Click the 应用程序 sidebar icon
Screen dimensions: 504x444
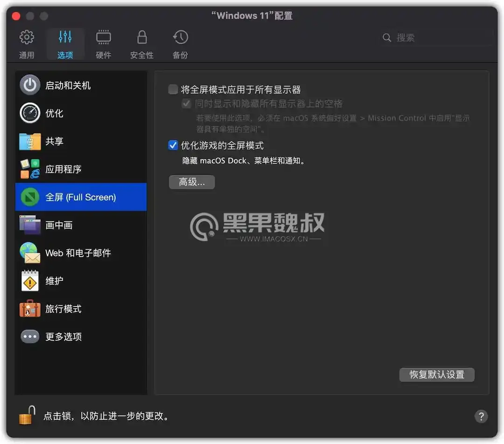[29, 169]
